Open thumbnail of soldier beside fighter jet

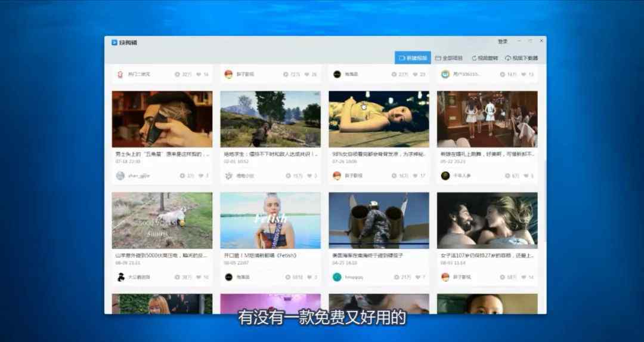379,220
